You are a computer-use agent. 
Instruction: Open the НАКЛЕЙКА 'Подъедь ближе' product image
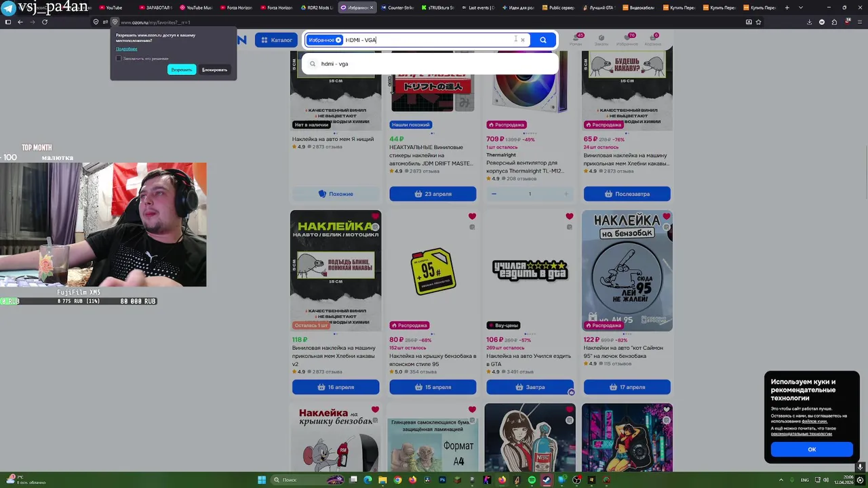pyautogui.click(x=336, y=270)
